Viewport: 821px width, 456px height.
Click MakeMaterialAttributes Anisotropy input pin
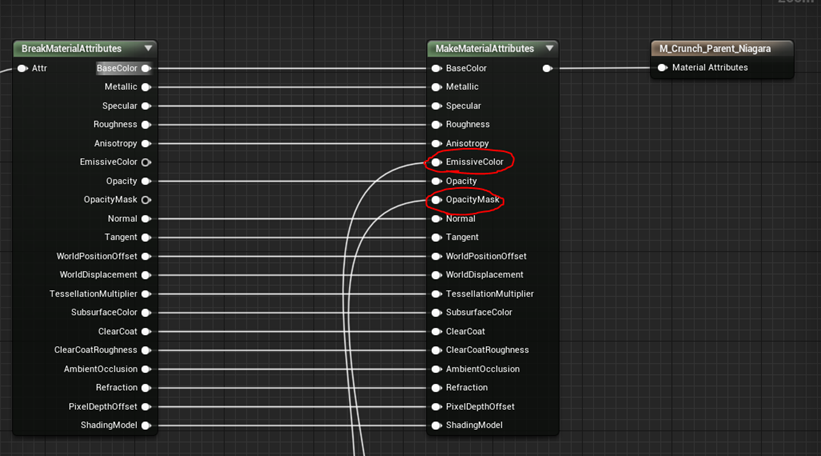tap(436, 143)
